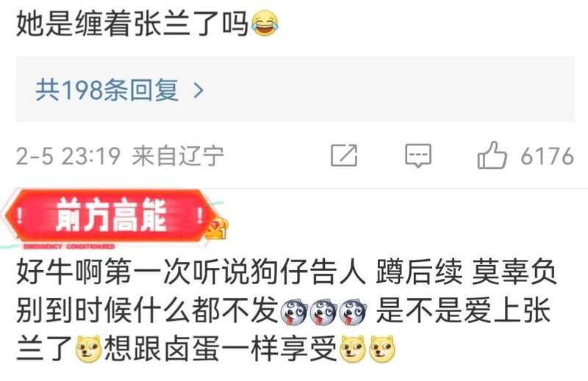The image size is (588, 381).
Task: Tap the last doge emoji after 享受
Action: (x=382, y=349)
